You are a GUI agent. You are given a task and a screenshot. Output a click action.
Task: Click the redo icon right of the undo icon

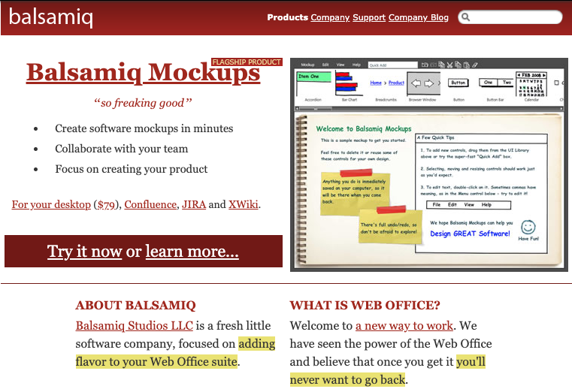434,65
